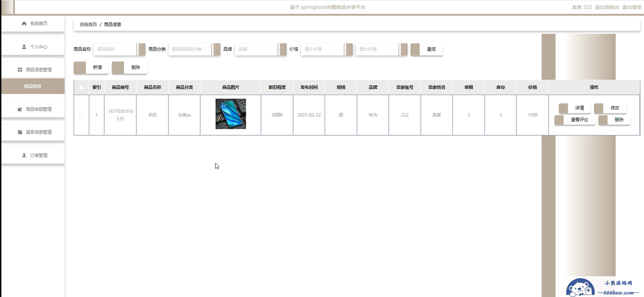Image resolution: width=644 pixels, height=297 pixels.
Task: Click the 2023-02-22 date cell
Action: click(x=309, y=115)
